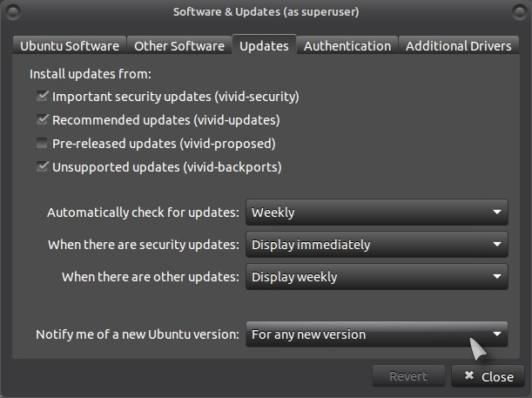The width and height of the screenshot is (532, 398).
Task: Click the round window button at title bar left
Action: pos(13,12)
